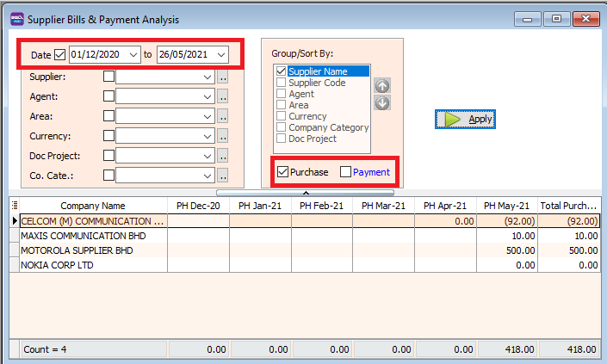607x364 pixels.
Task: Click the move up arrow icon
Action: 382,86
